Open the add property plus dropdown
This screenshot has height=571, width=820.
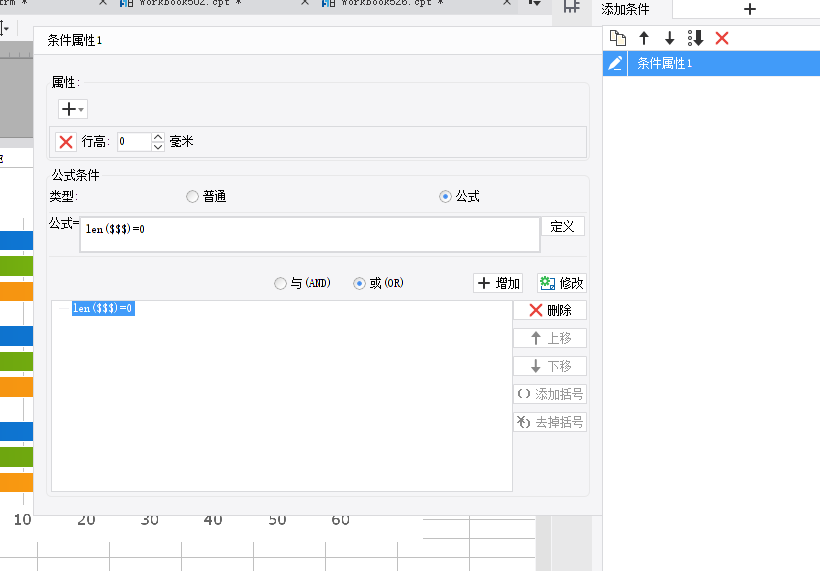[73, 109]
